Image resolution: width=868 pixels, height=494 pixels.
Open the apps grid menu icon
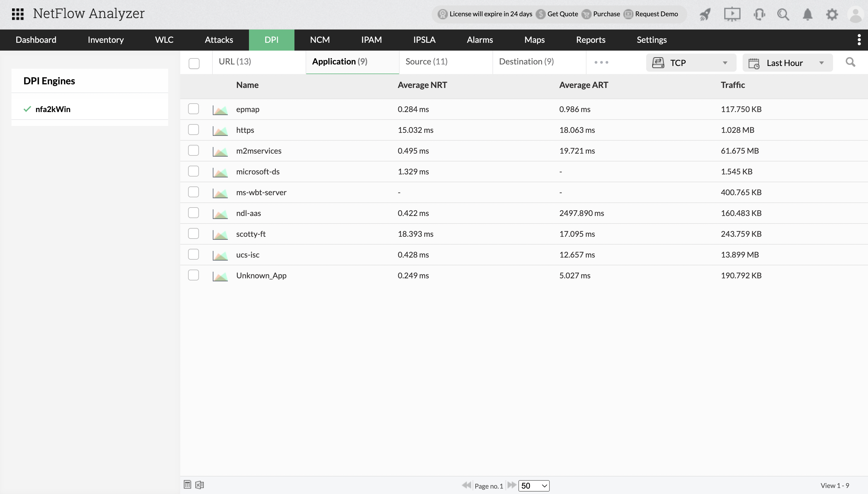pos(18,14)
